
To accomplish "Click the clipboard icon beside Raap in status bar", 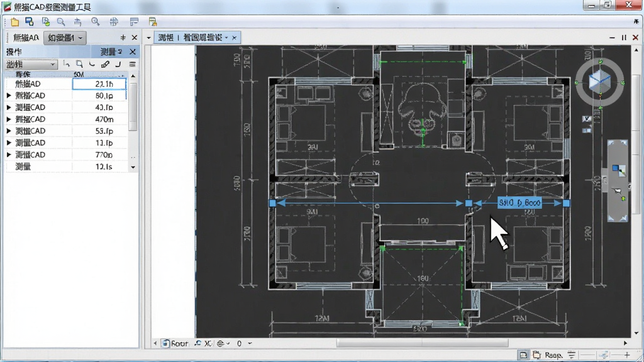I will (x=536, y=354).
